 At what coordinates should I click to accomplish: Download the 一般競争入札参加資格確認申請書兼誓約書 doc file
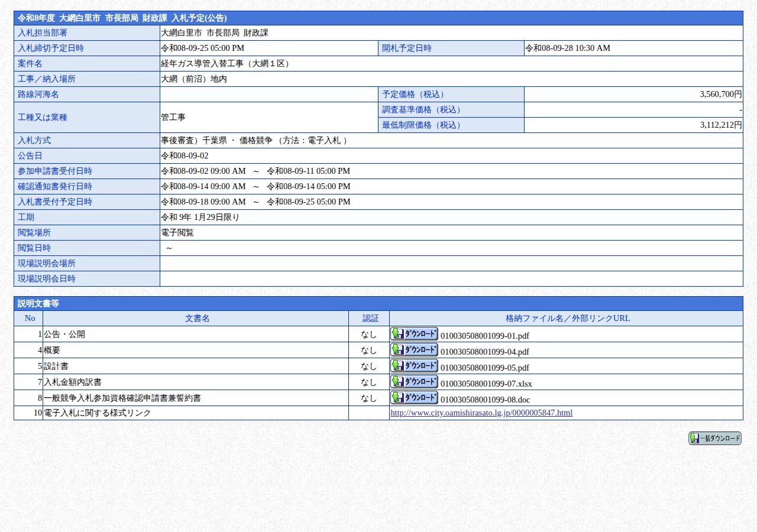click(x=414, y=397)
